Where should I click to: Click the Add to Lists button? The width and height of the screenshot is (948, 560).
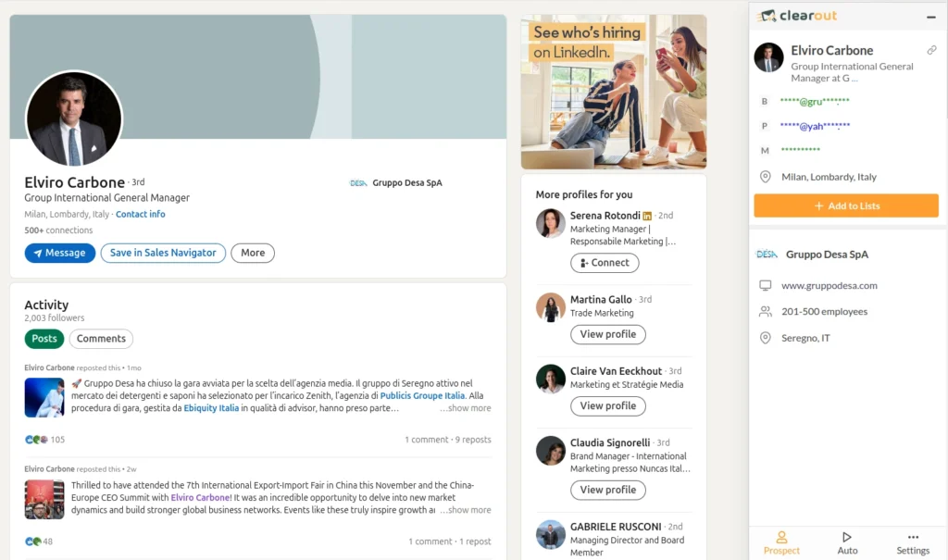tap(846, 205)
